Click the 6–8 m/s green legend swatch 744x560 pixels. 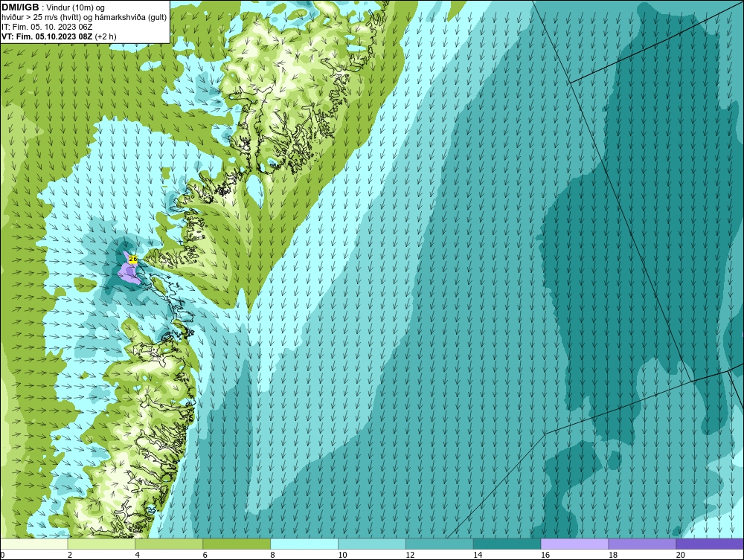tap(237, 544)
